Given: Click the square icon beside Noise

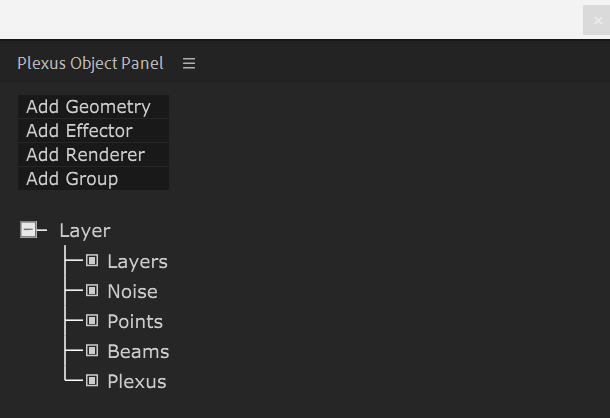Looking at the screenshot, I should click(x=92, y=291).
